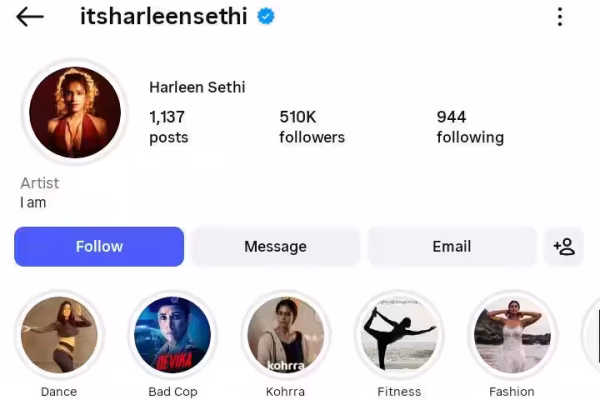This screenshot has width=600, height=400.
Task: View the 510K followers list
Action: (x=312, y=127)
